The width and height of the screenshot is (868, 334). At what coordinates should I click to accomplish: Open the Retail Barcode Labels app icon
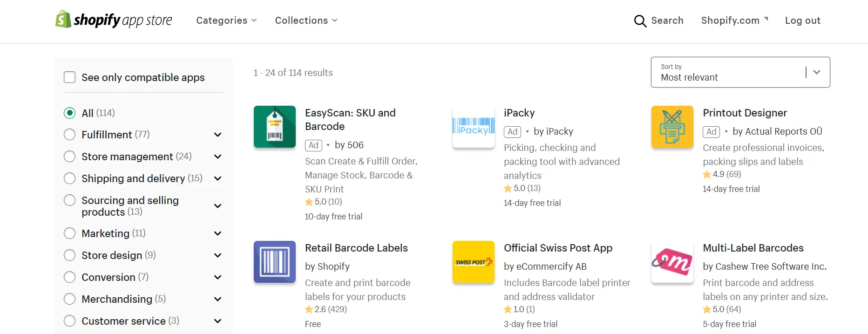coord(275,262)
